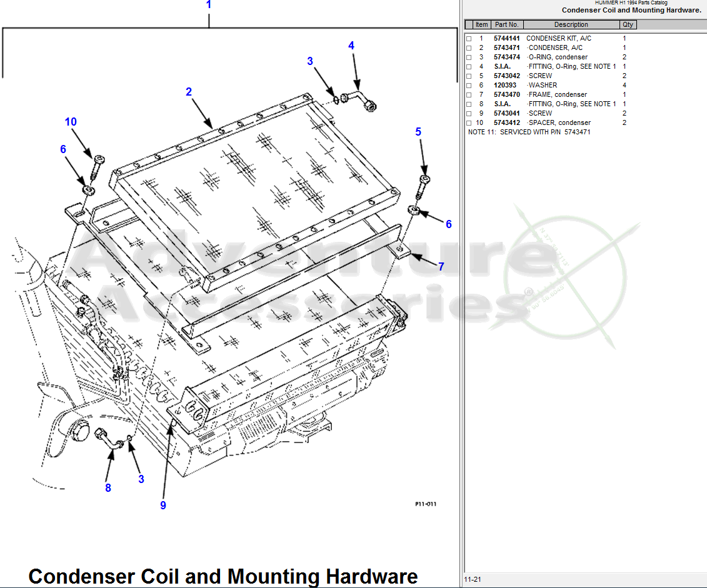Select the WASHER description row
This screenshot has width=707, height=588.
tap(543, 85)
